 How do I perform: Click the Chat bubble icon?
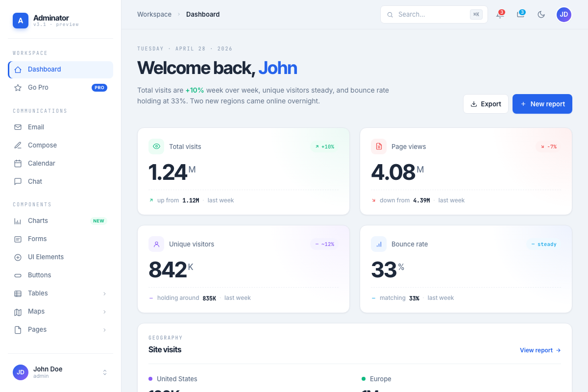click(18, 181)
